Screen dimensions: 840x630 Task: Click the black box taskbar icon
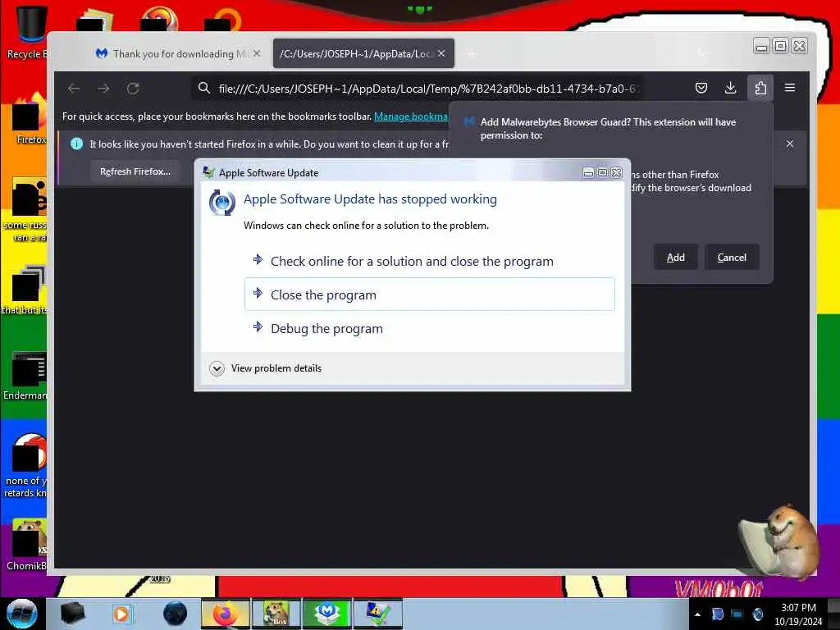click(x=73, y=614)
